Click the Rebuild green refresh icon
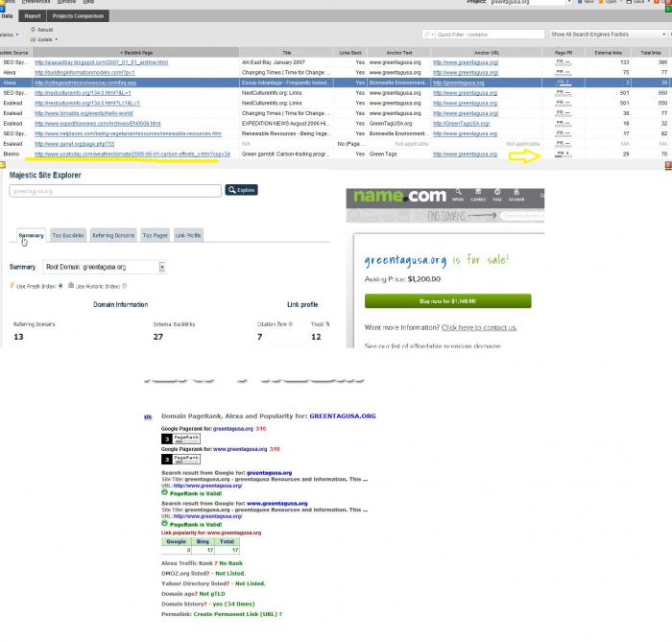 click(x=33, y=30)
